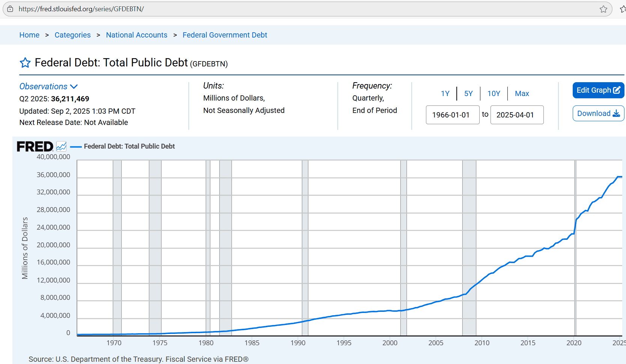626x364 pixels.
Task: Click the start date field 1966-01-01
Action: (x=452, y=115)
